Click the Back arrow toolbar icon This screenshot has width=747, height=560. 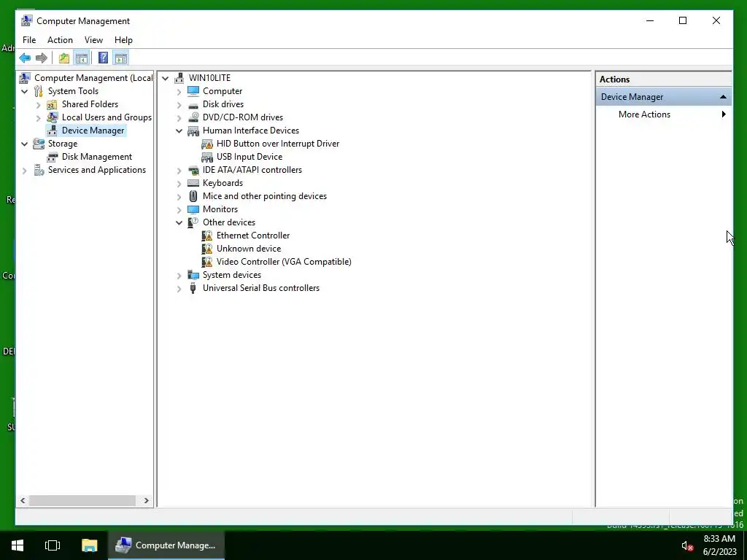[25, 58]
